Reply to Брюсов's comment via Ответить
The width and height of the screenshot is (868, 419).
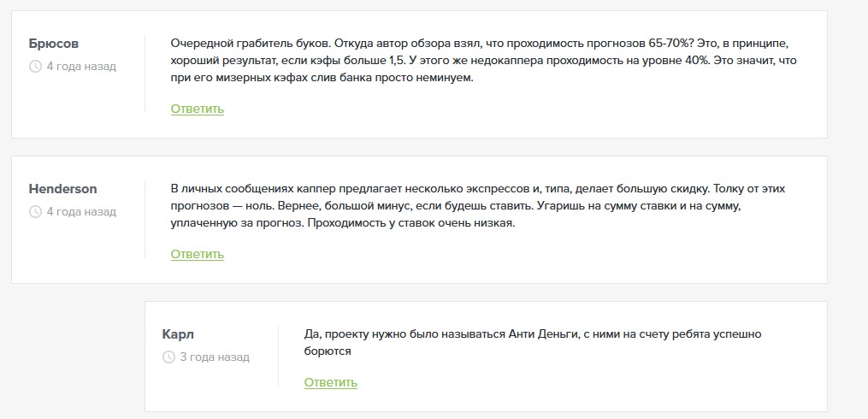pyautogui.click(x=197, y=109)
